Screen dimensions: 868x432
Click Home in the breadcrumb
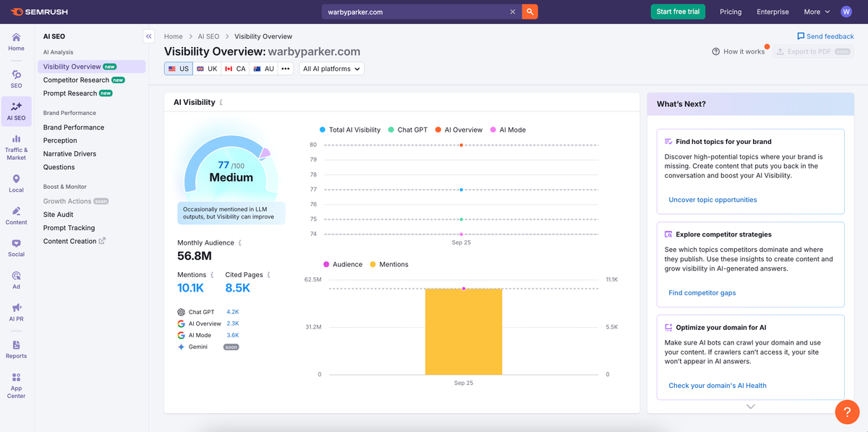coord(173,36)
